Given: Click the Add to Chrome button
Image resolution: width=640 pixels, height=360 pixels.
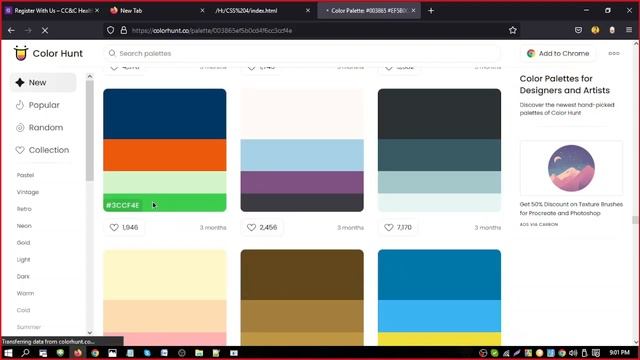Looking at the screenshot, I should click(558, 53).
